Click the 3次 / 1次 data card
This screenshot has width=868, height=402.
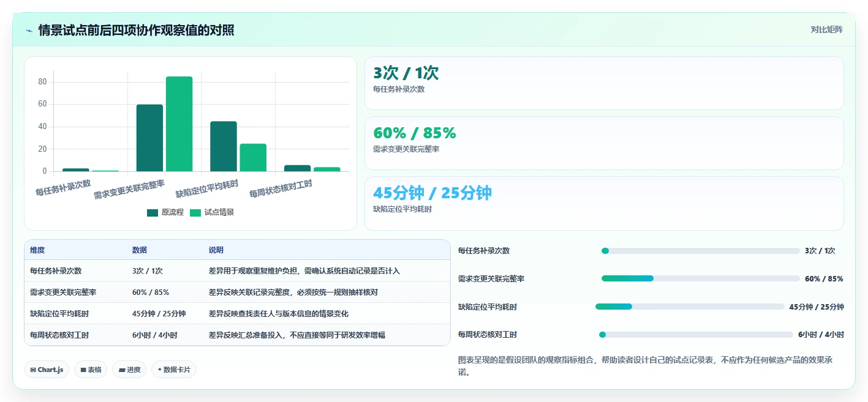click(x=604, y=83)
